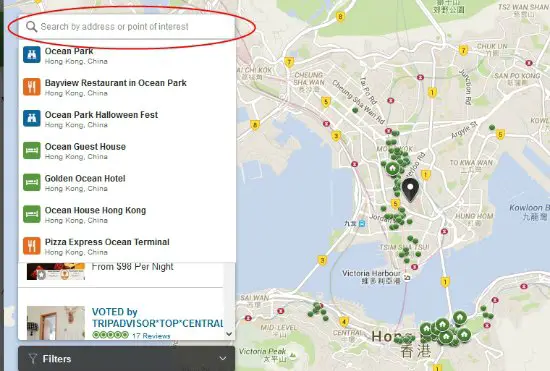The height and width of the screenshot is (371, 550).
Task: Click the five-circle rating of the TripAdvisor listing
Action: pos(110,335)
